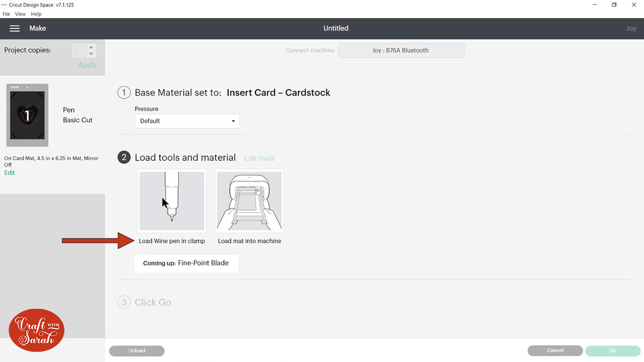Click the Load Wine pen illustration
The width and height of the screenshot is (644, 362).
pos(172,201)
